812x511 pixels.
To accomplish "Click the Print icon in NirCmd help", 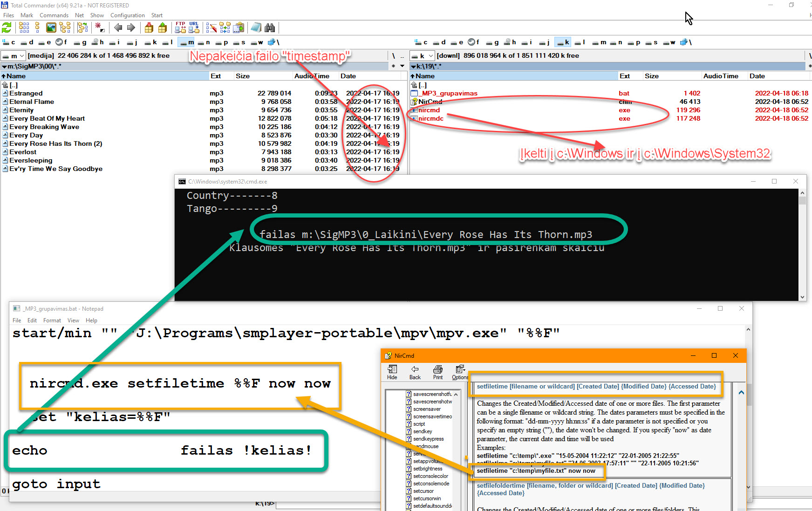I will pos(437,372).
